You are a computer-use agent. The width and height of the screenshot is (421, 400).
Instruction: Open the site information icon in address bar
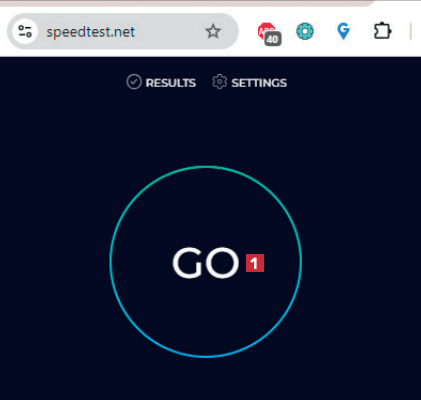pyautogui.click(x=25, y=31)
